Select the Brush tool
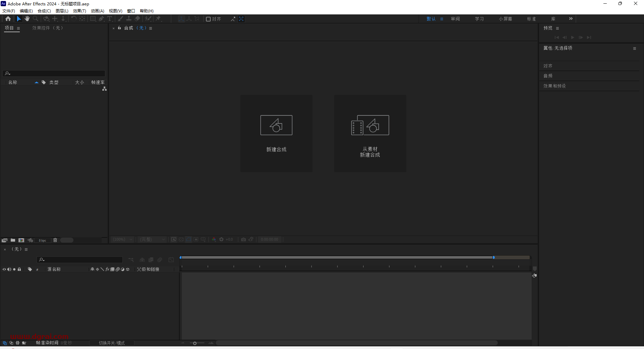 120,19
